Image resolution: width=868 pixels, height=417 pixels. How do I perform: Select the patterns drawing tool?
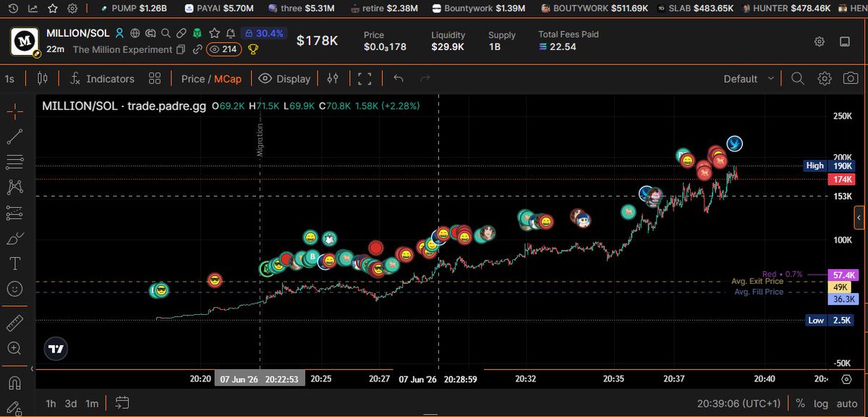[14, 187]
